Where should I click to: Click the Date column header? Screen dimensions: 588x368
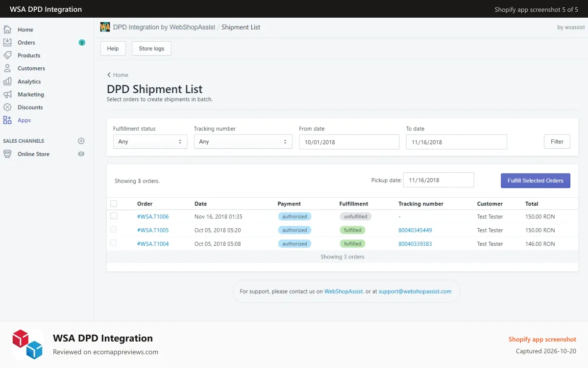(200, 204)
